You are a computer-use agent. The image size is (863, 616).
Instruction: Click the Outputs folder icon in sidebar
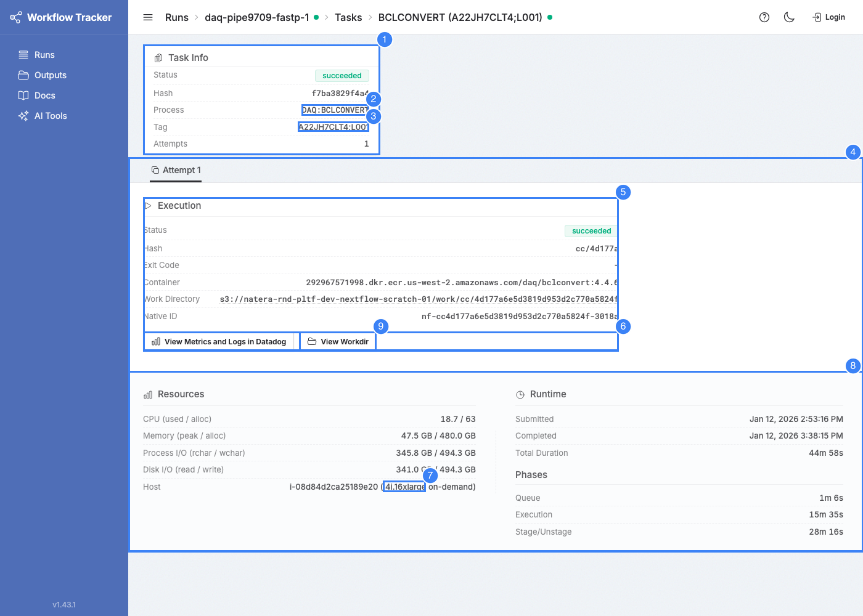23,75
